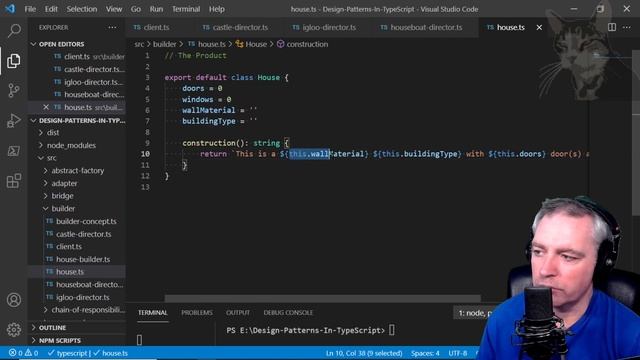
Task: Click Ln 10, Col 38 status bar entry
Action: tap(364, 353)
